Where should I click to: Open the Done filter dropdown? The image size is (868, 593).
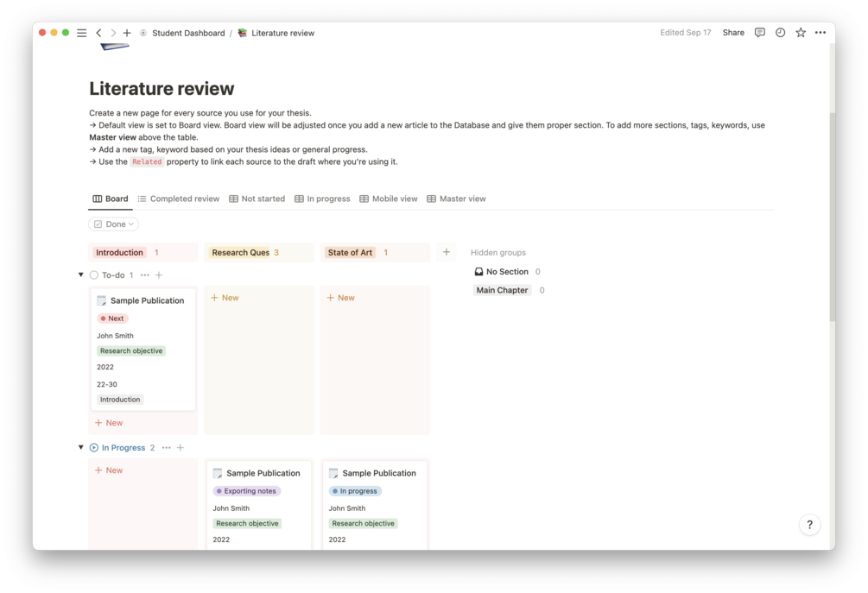coord(113,224)
